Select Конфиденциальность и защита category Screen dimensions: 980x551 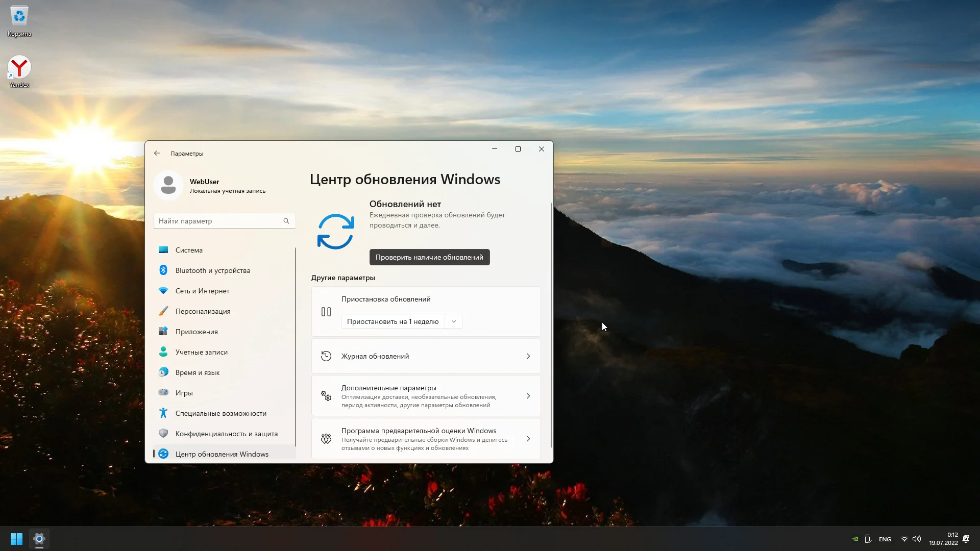point(226,434)
